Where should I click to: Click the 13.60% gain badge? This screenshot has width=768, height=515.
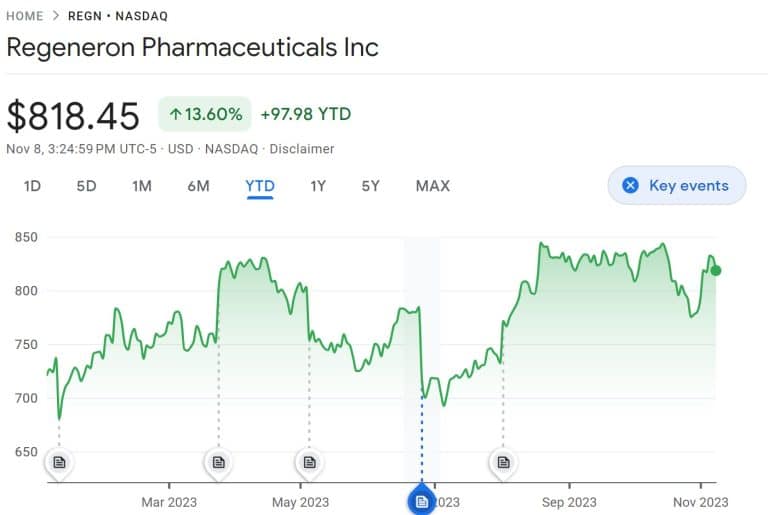click(x=205, y=114)
